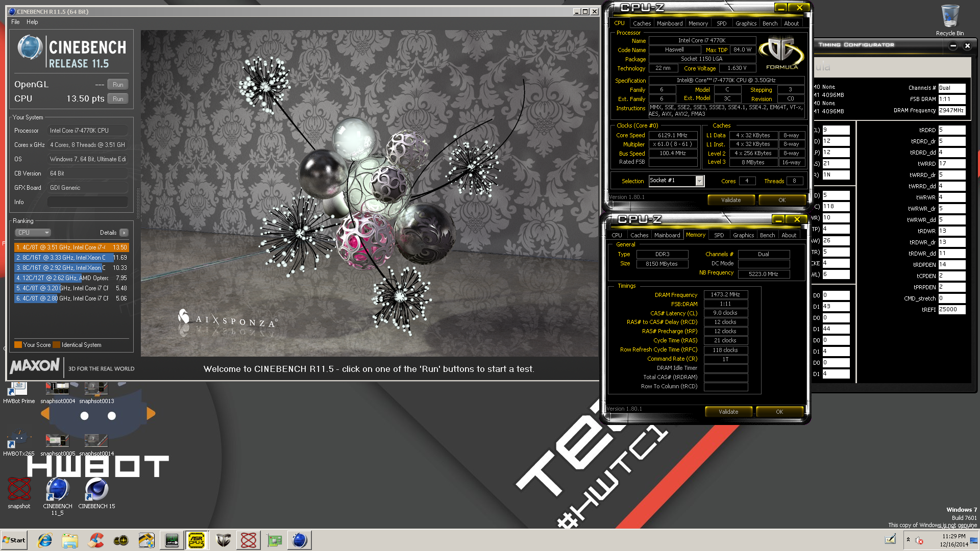Run the CPU benchmark

pyautogui.click(x=118, y=99)
